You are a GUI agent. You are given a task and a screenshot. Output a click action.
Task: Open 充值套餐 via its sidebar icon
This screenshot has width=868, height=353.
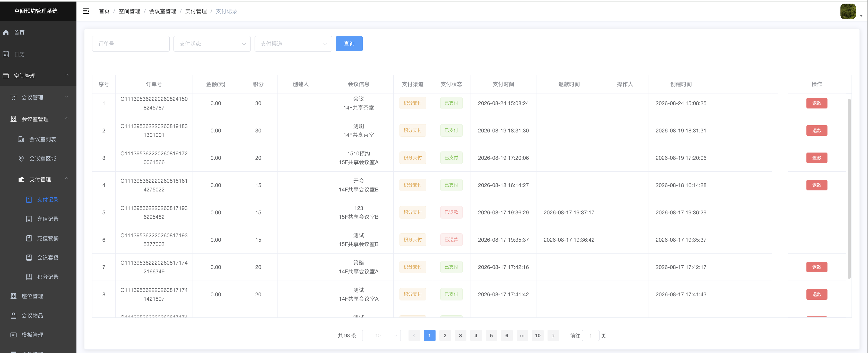29,238
